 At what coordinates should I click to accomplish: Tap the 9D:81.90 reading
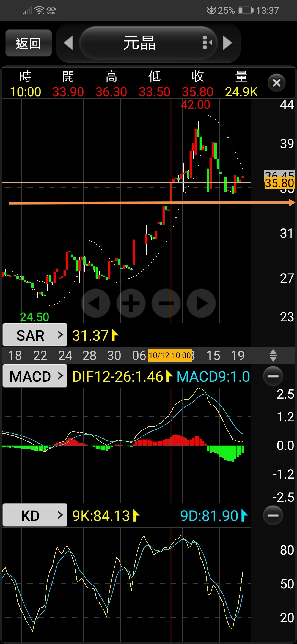[x=209, y=516]
